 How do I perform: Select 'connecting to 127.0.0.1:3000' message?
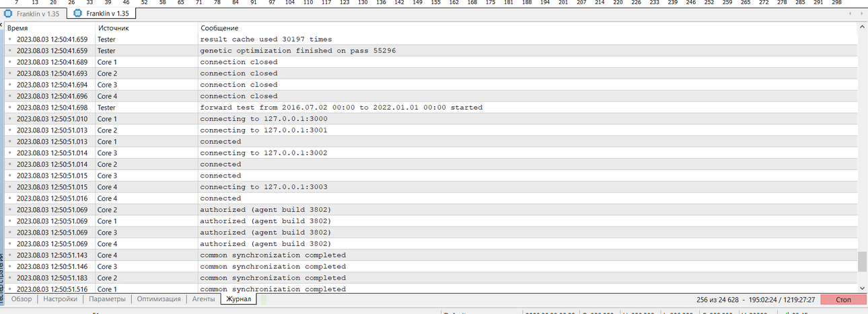point(264,119)
